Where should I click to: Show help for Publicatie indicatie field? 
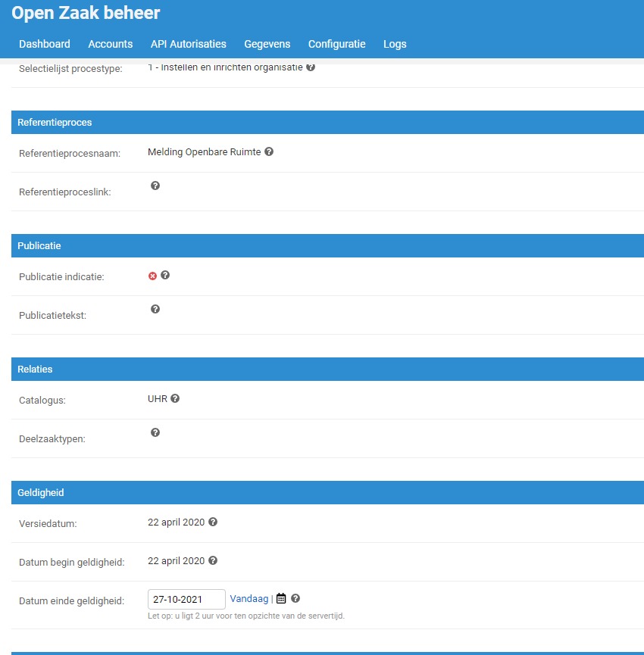(164, 276)
